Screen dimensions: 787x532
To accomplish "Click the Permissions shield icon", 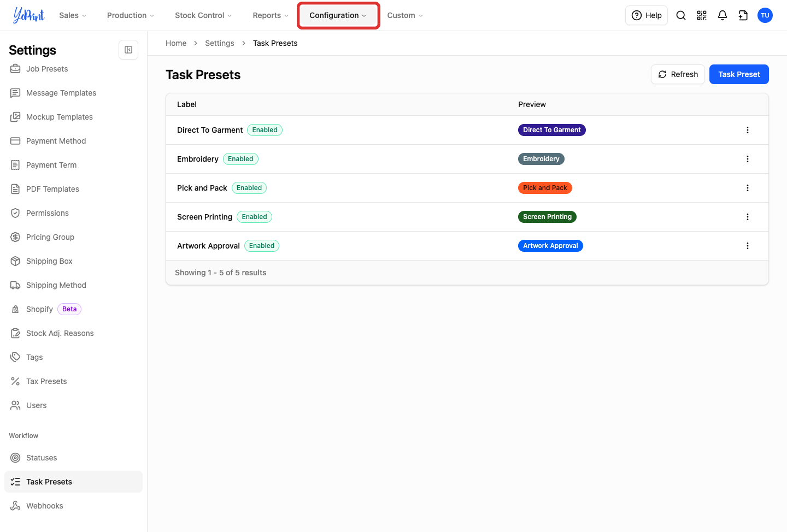I will click(15, 213).
